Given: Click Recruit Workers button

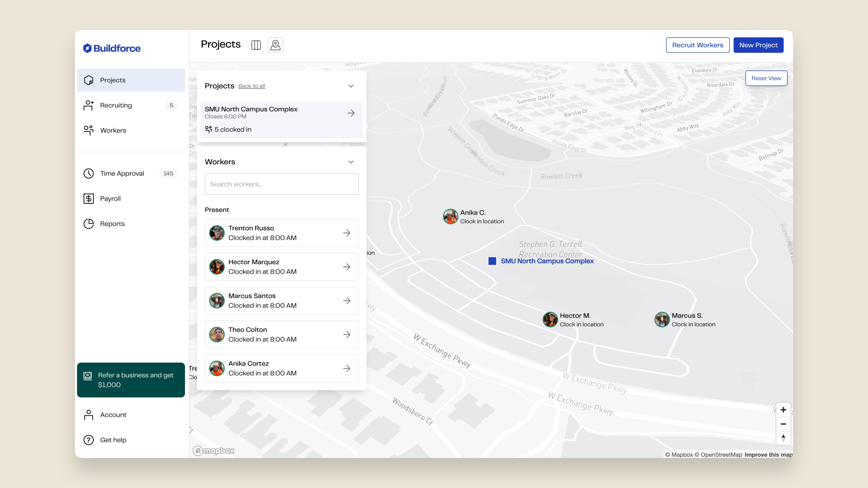Looking at the screenshot, I should [698, 45].
